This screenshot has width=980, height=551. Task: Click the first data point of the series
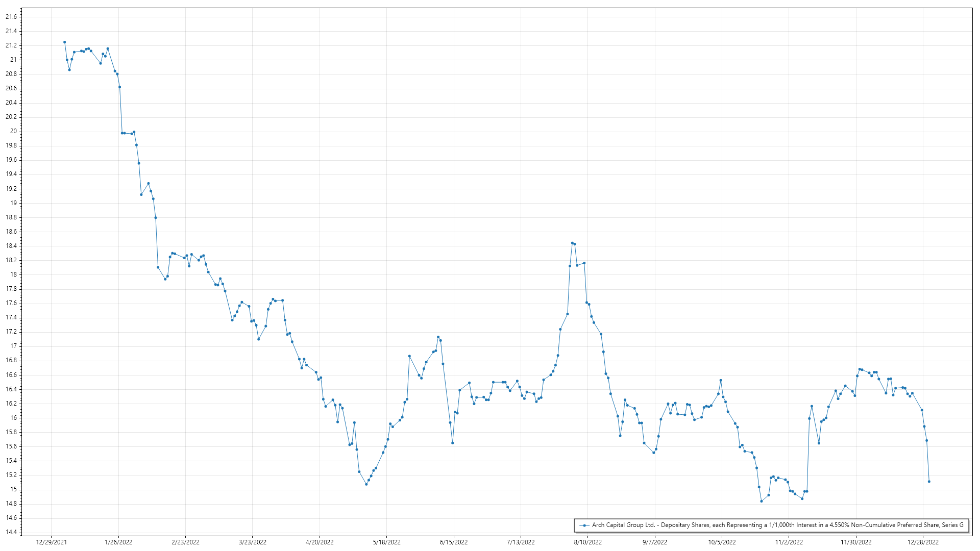(x=64, y=42)
